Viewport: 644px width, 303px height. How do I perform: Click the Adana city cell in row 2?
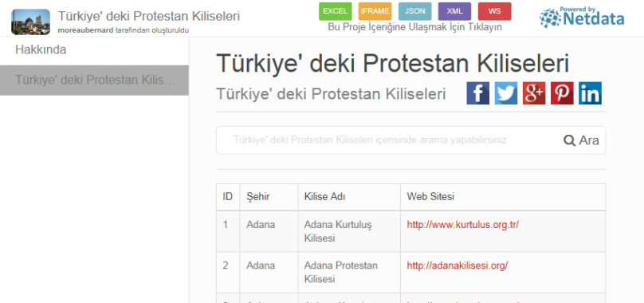(269, 272)
